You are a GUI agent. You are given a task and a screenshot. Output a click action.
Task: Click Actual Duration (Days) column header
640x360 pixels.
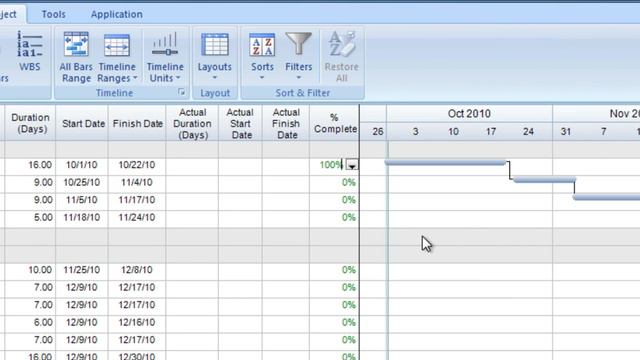[x=192, y=123]
